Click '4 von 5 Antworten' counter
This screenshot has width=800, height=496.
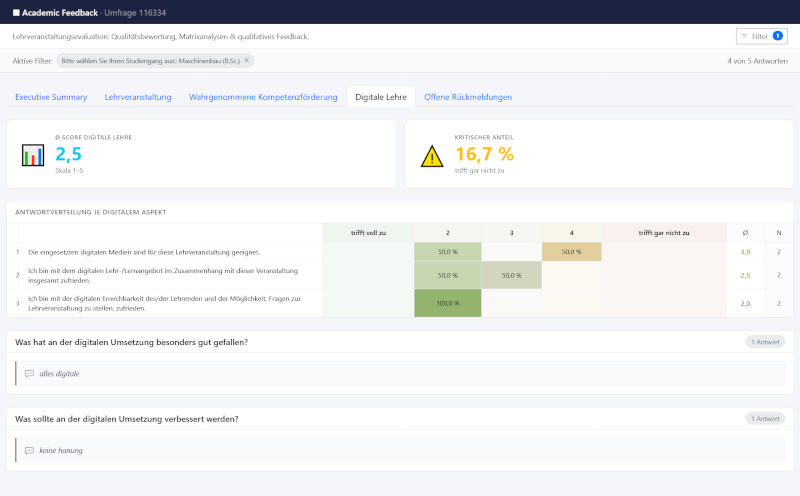point(757,61)
